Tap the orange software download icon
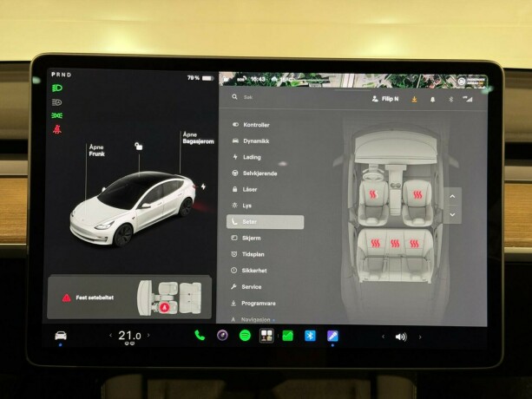This screenshot has height=399, width=532. [414, 99]
